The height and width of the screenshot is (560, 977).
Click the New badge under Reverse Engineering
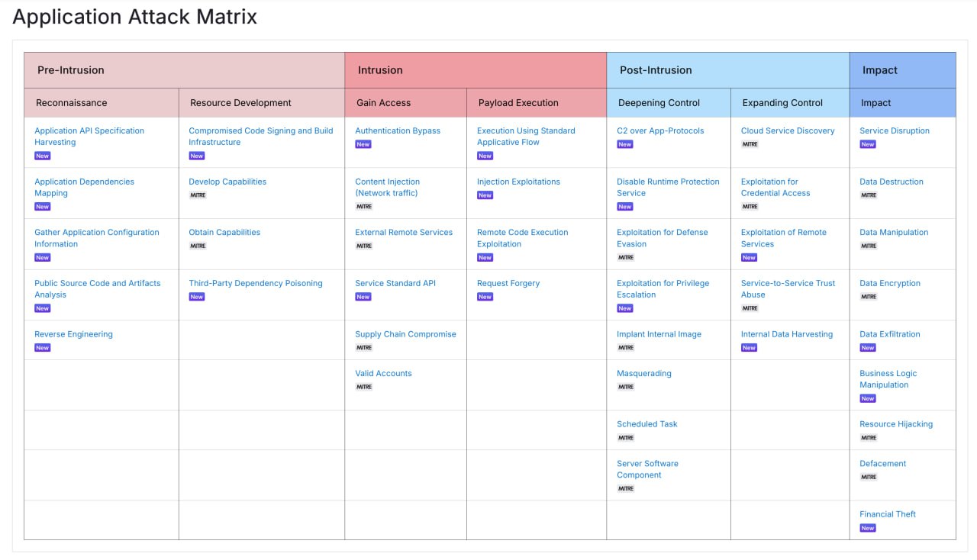click(x=42, y=348)
